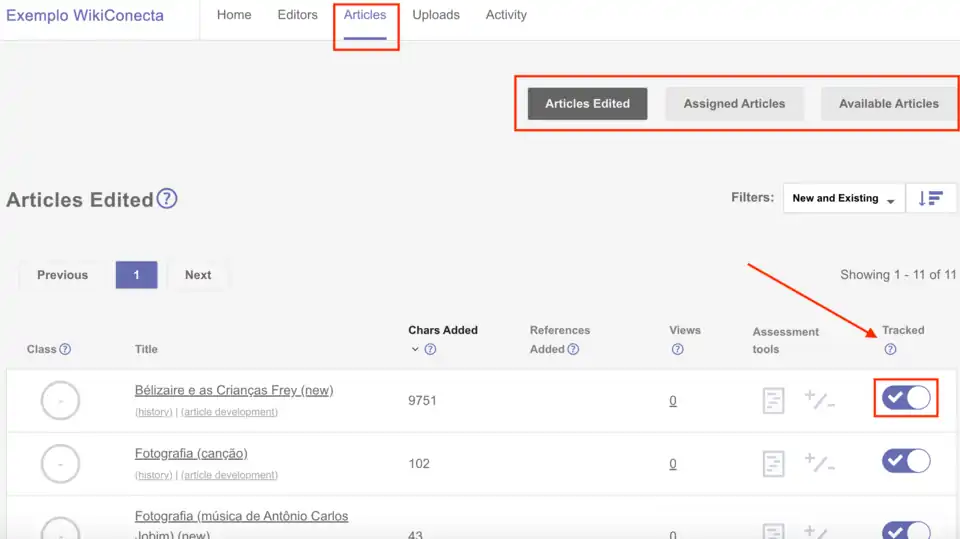Click the Views column help icon

(x=677, y=349)
